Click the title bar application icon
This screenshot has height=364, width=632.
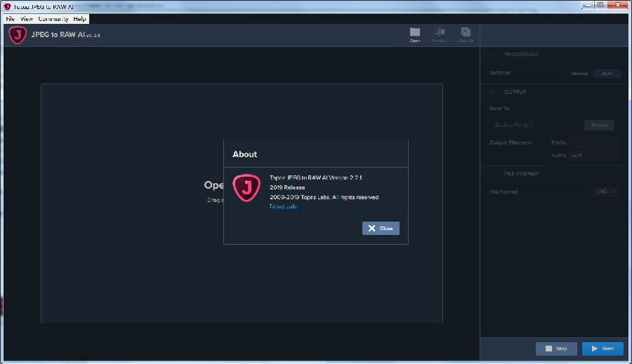click(6, 6)
